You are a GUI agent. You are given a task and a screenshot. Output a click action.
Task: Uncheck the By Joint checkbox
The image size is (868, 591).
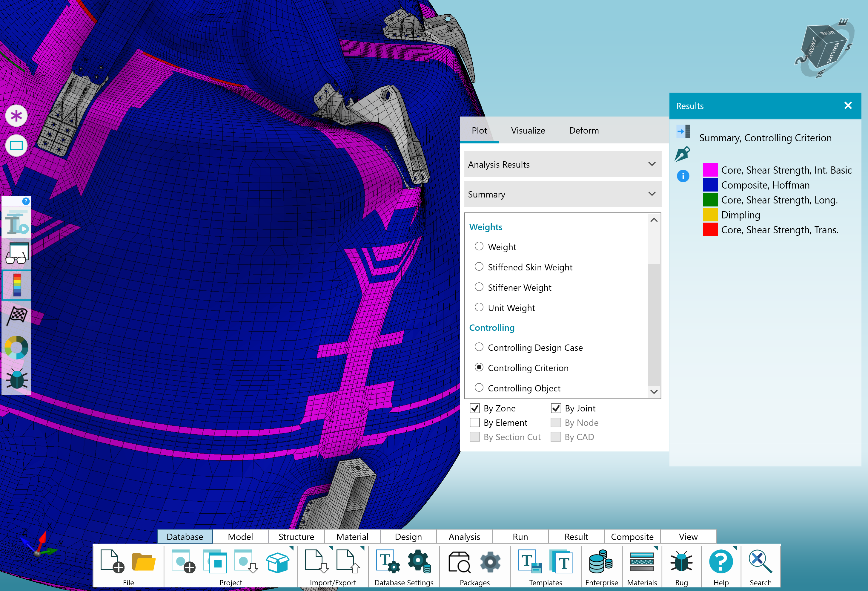pyautogui.click(x=556, y=408)
